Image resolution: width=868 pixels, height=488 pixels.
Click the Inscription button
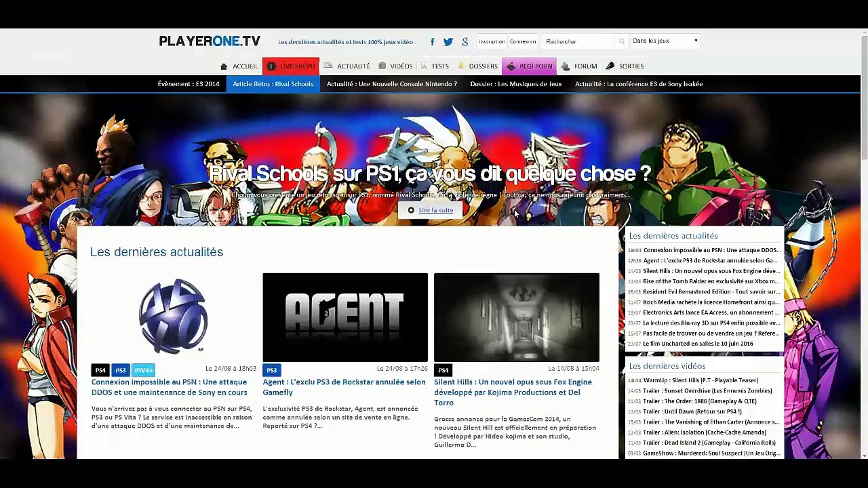tap(492, 42)
